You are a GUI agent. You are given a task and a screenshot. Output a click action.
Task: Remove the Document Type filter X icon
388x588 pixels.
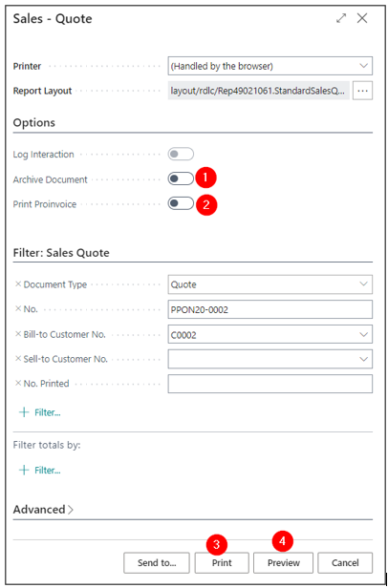[x=17, y=284]
